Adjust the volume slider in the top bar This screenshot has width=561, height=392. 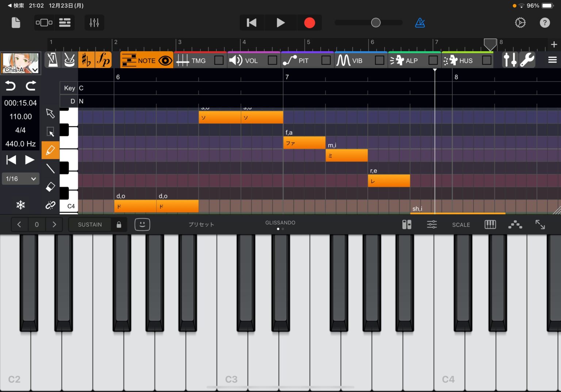tap(375, 23)
